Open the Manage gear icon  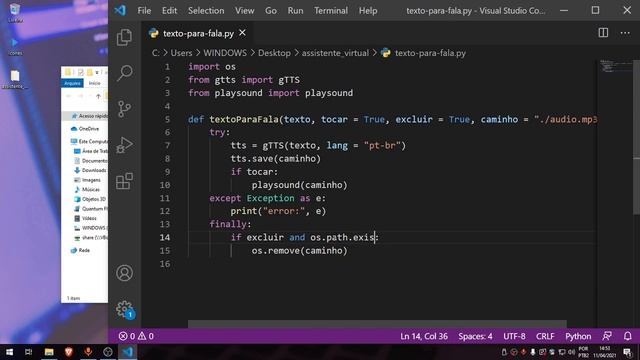pos(124,309)
